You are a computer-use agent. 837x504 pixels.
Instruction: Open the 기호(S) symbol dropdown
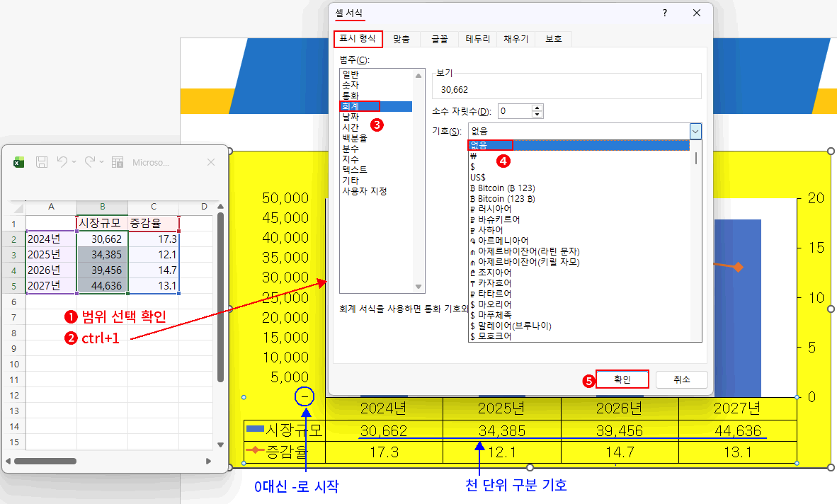click(x=695, y=131)
